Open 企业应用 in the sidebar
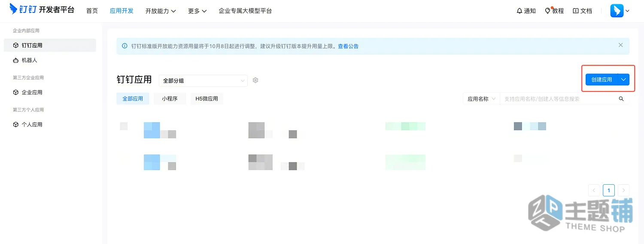The image size is (644, 244). coord(50,92)
